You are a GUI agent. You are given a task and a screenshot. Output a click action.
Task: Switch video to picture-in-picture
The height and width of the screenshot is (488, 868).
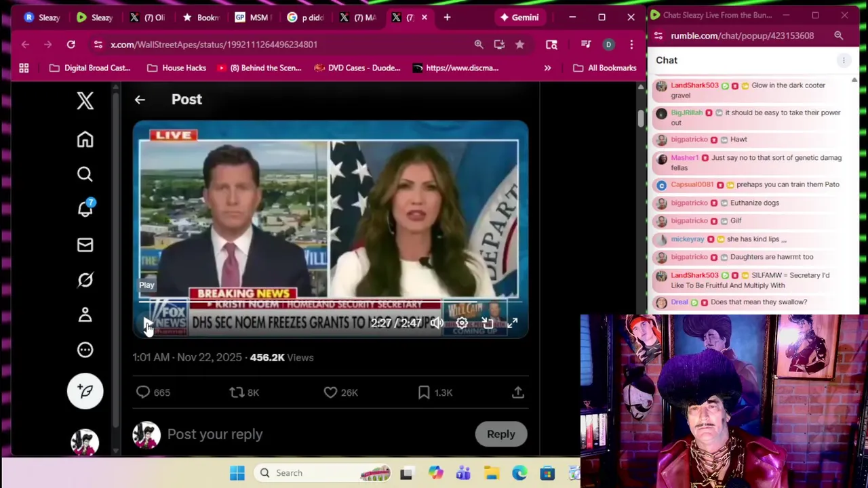487,323
